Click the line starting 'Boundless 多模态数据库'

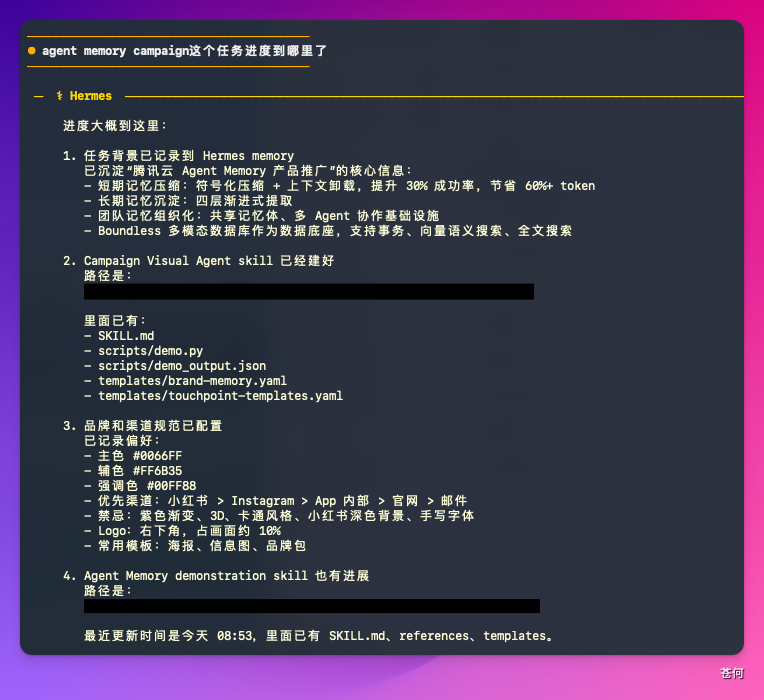328,231
